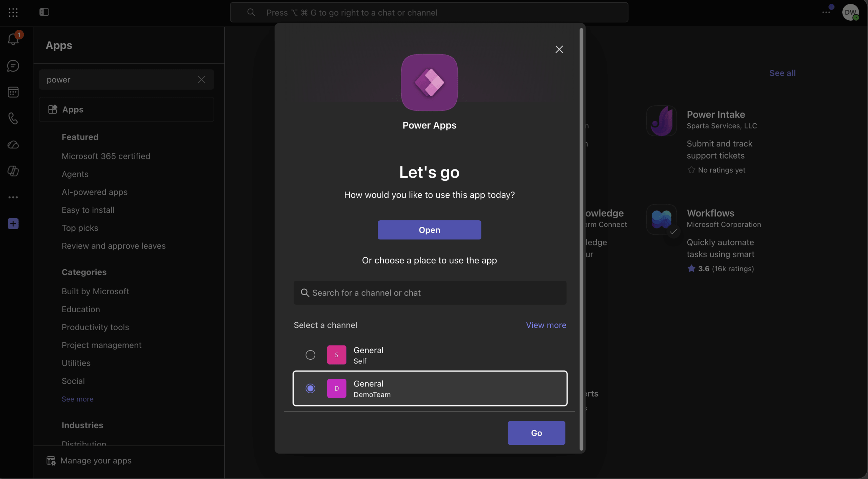Viewport: 868px width, 479px height.
Task: Close the Power Apps dialog
Action: (x=559, y=49)
